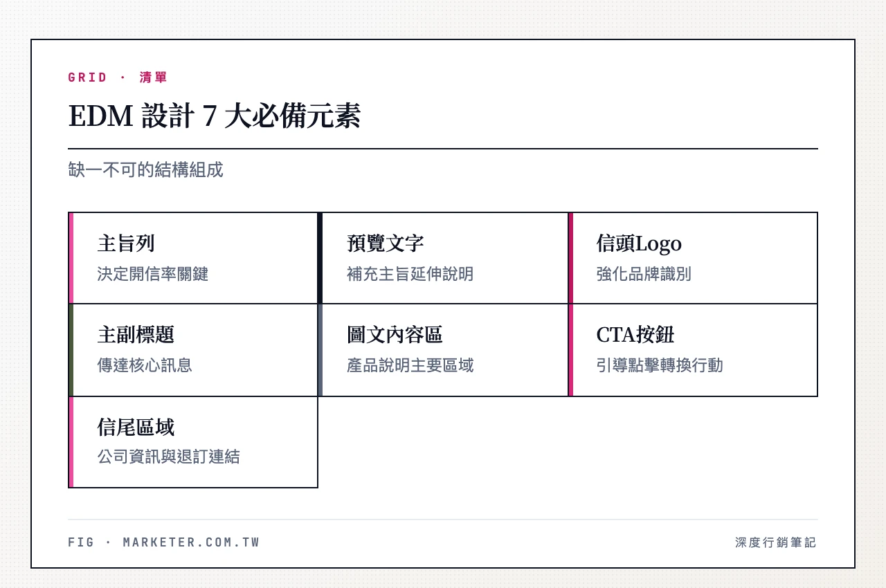Click the text "補充主旨延伸說明"
The height and width of the screenshot is (588, 886).
tap(410, 274)
